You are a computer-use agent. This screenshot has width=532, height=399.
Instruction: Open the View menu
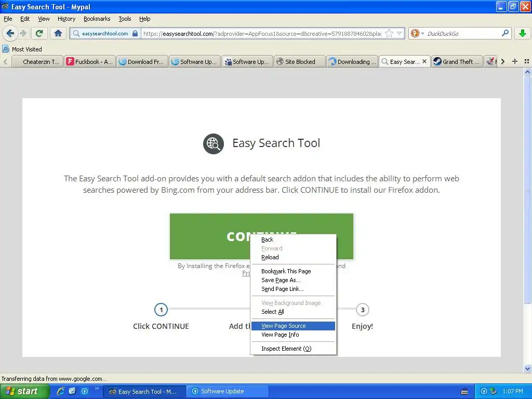(44, 19)
